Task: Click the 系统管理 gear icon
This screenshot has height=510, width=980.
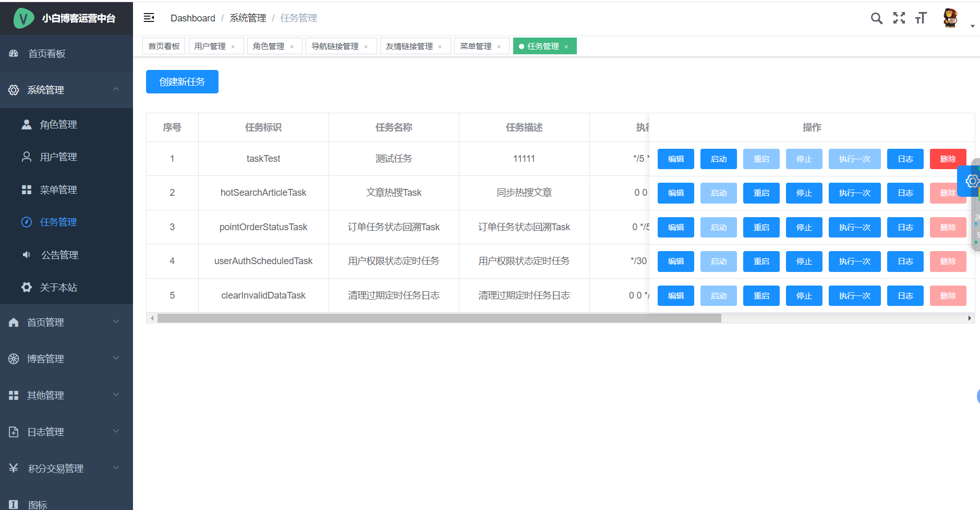Action: (14, 90)
